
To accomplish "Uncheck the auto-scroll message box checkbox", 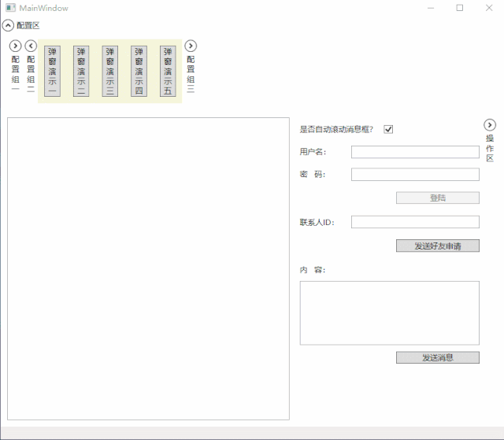I will [388, 129].
